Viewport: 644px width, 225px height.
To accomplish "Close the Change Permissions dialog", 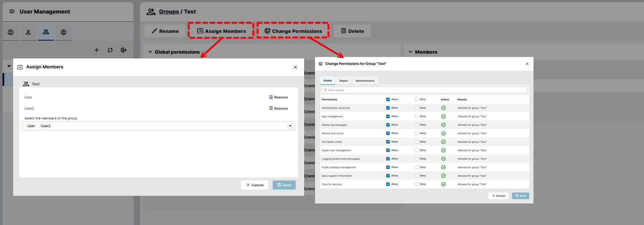I will 527,64.
